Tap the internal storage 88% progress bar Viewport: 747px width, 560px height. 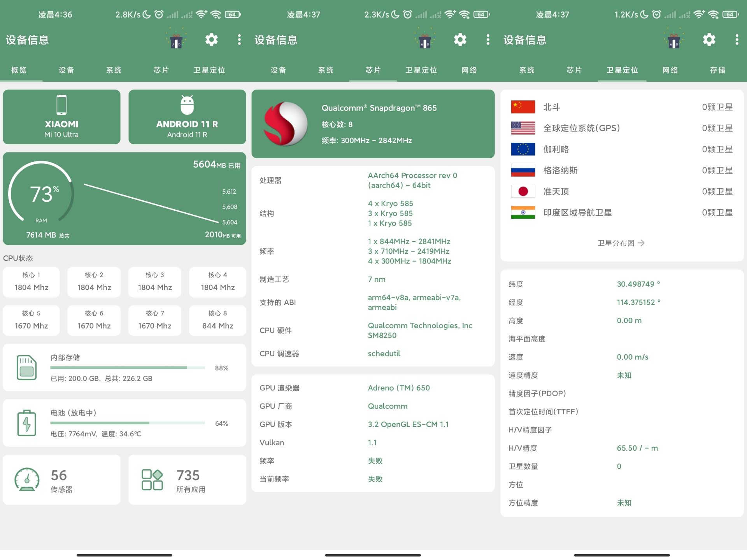pos(128,367)
